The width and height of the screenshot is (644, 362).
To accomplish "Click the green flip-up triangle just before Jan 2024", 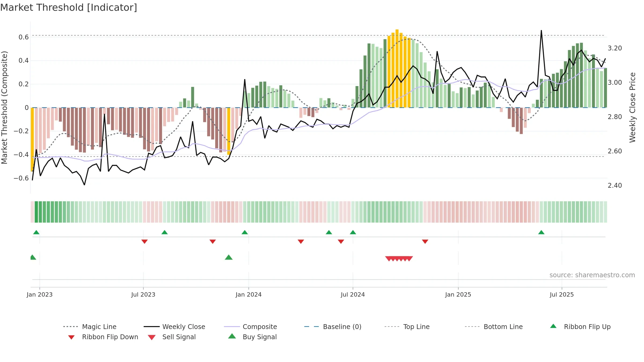I will [245, 232].
